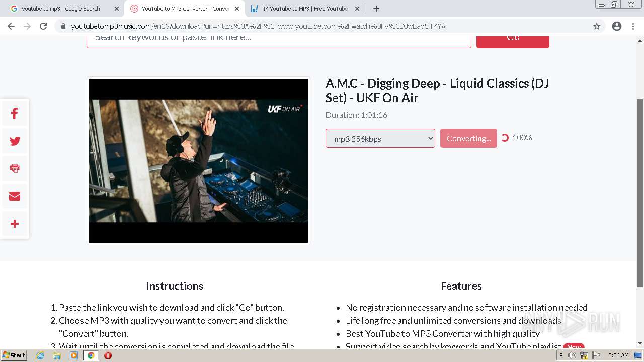Click the browser address bar URL
This screenshot has width=644, height=362.
click(258, 26)
